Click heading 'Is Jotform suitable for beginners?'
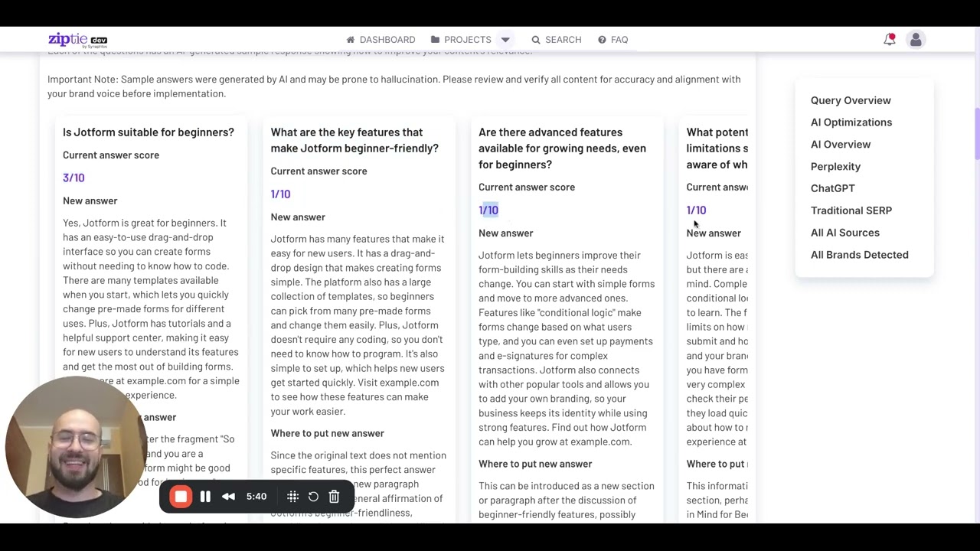 (x=149, y=132)
